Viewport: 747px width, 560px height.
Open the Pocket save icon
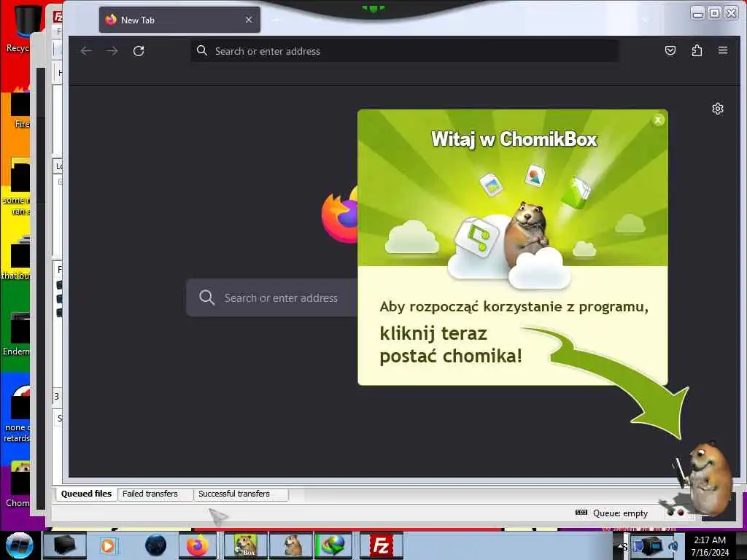(x=670, y=50)
